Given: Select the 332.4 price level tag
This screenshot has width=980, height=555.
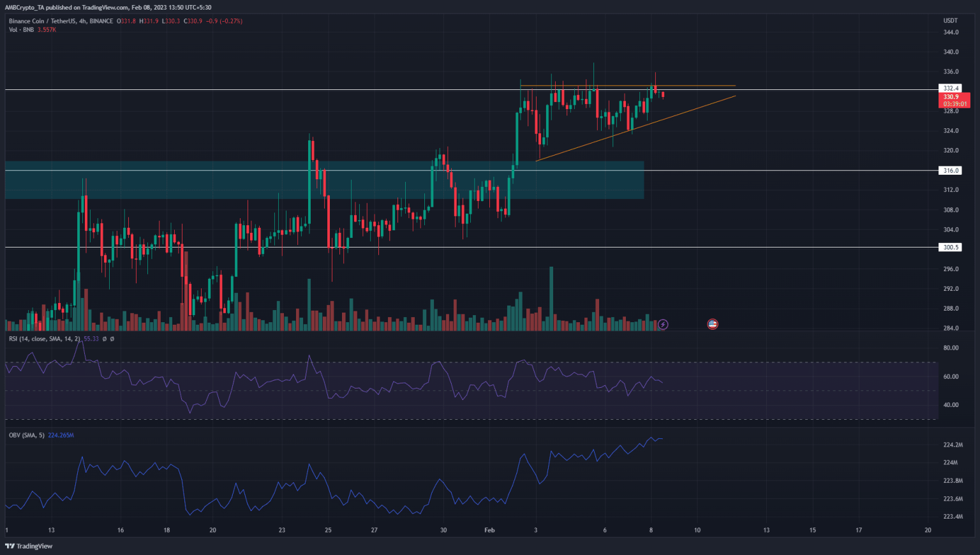Looking at the screenshot, I should [951, 88].
